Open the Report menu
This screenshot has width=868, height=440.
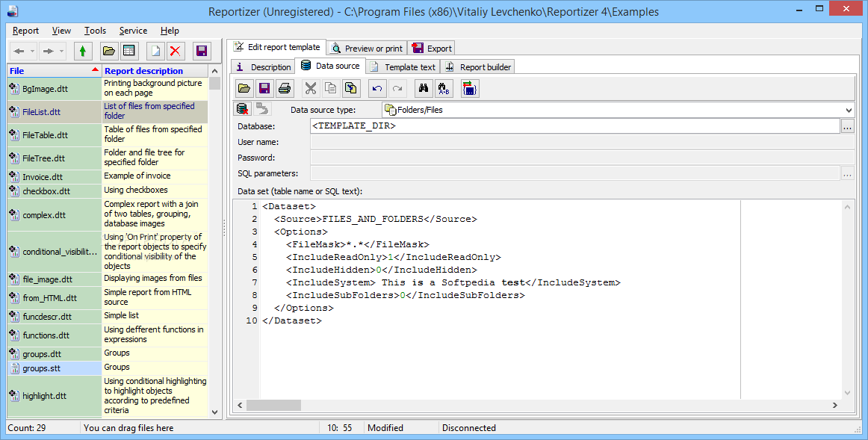point(25,31)
